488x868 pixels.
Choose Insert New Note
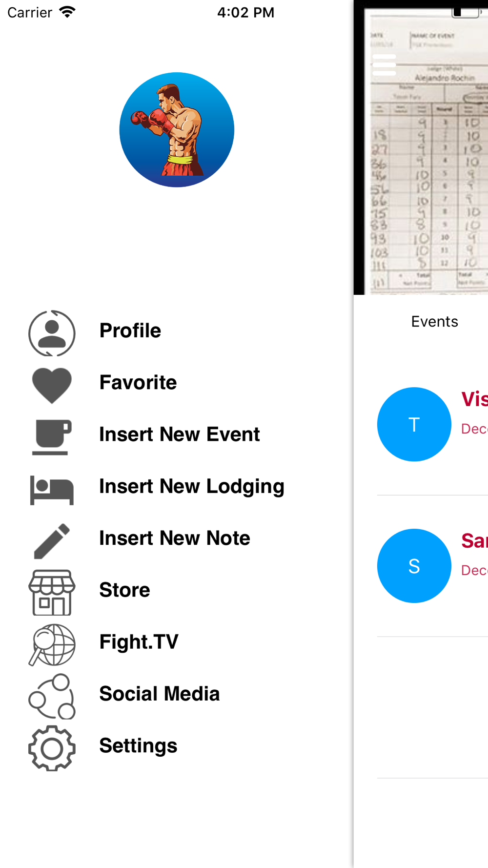[x=174, y=538]
